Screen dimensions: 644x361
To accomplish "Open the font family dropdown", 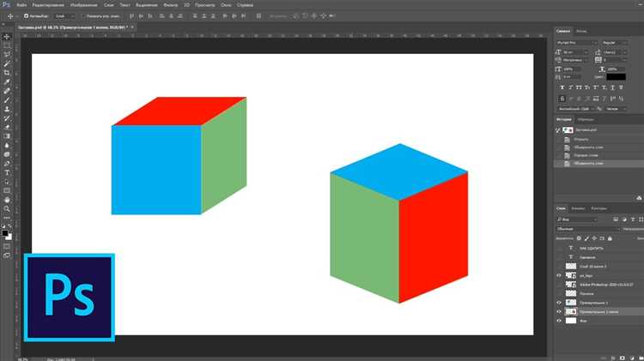I will point(577,43).
